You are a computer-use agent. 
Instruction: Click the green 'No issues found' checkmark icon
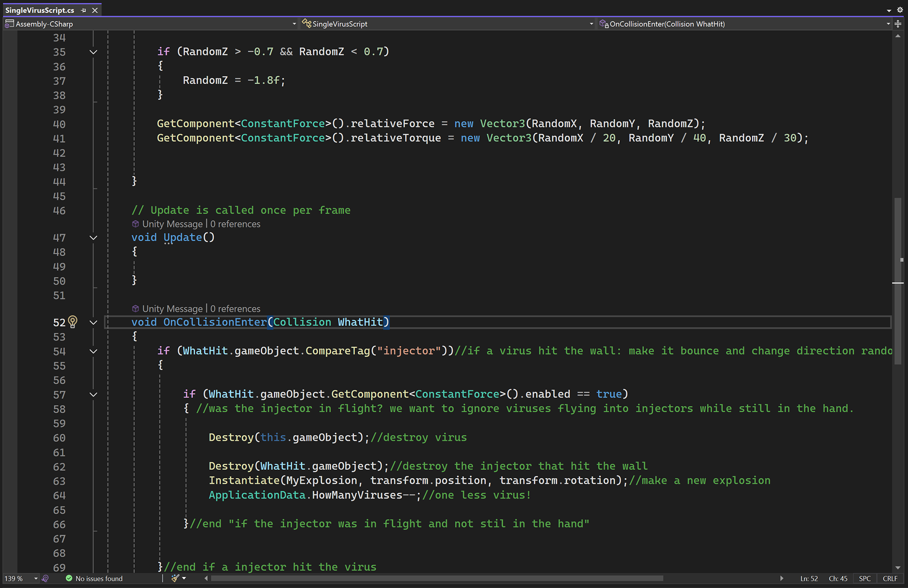tap(69, 578)
